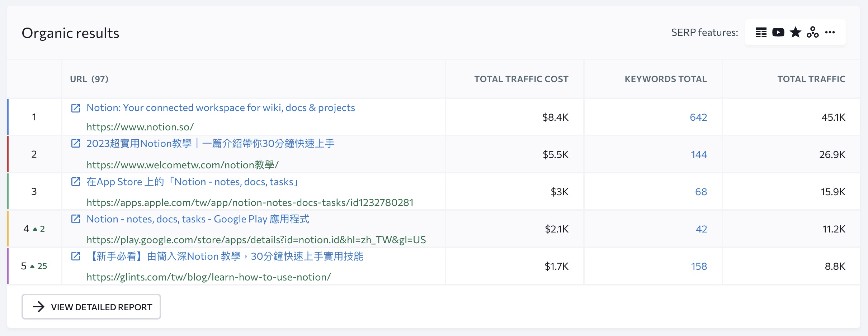Open the more SERP features ellipsis
Screen dimensions: 868x336
830,33
